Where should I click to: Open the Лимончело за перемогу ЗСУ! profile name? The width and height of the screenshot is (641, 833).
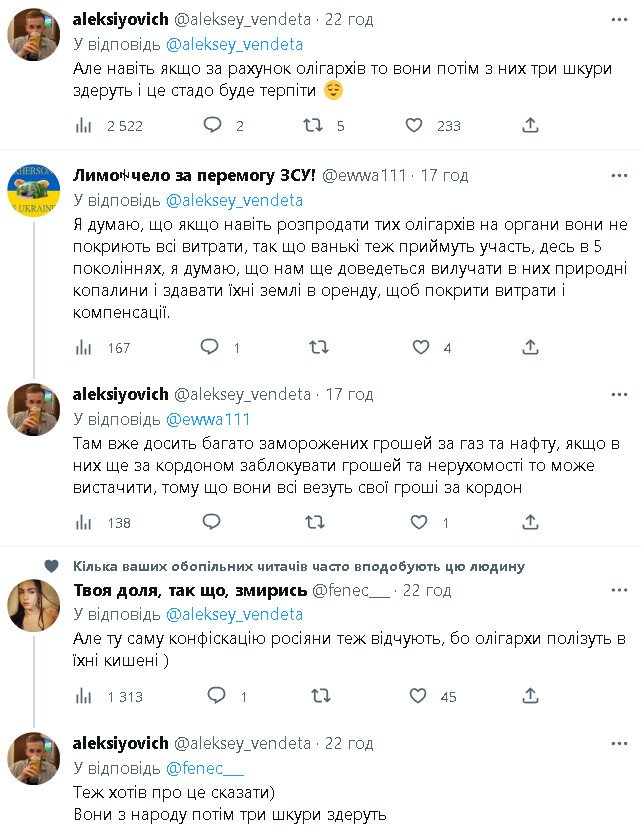click(x=194, y=175)
